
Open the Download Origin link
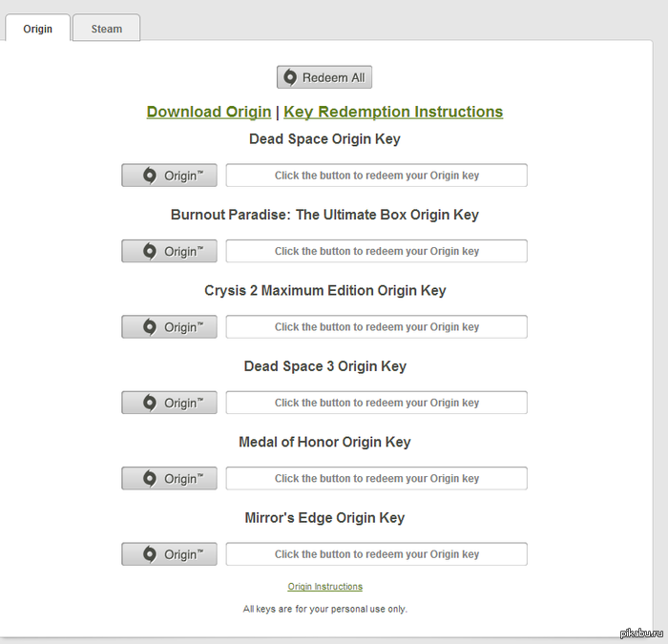209,112
